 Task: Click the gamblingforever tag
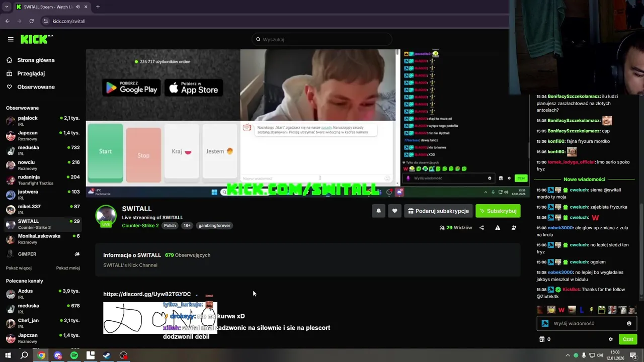pyautogui.click(x=214, y=226)
